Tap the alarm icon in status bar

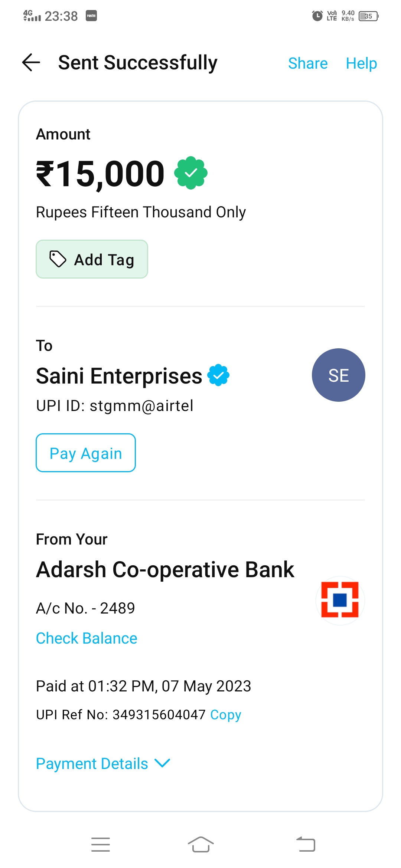tap(317, 16)
